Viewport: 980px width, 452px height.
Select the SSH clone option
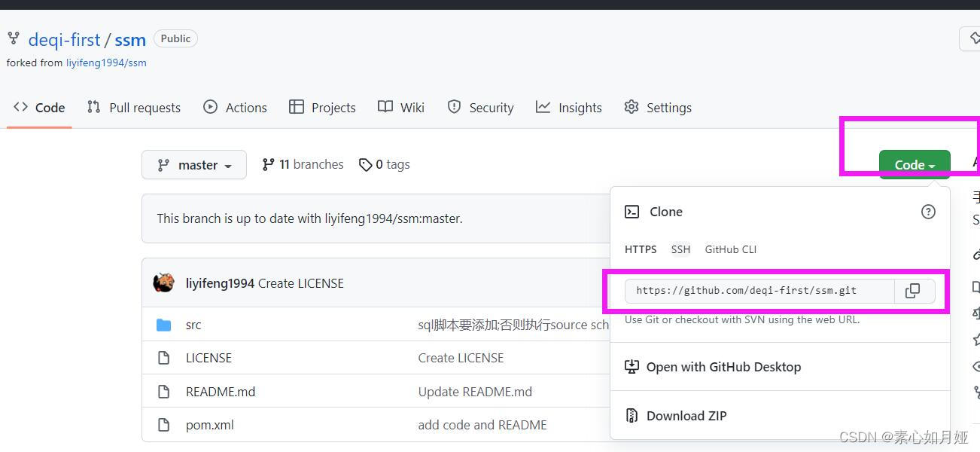[680, 249]
